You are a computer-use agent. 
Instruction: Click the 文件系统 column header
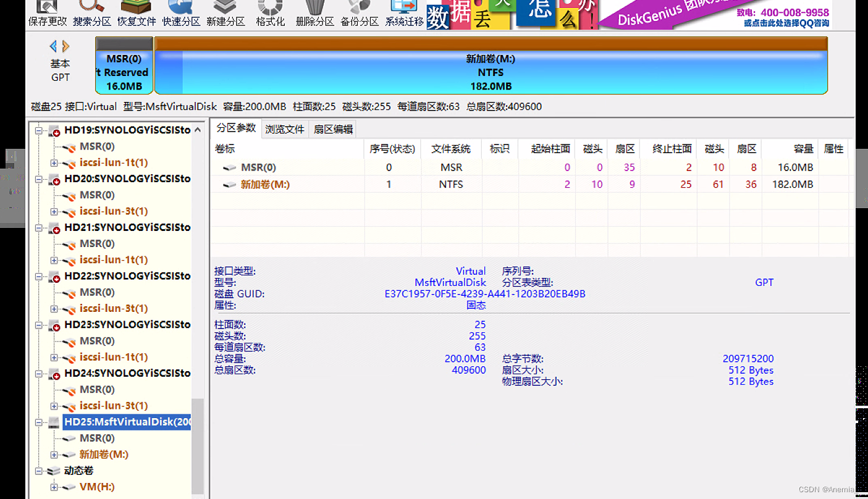[451, 149]
